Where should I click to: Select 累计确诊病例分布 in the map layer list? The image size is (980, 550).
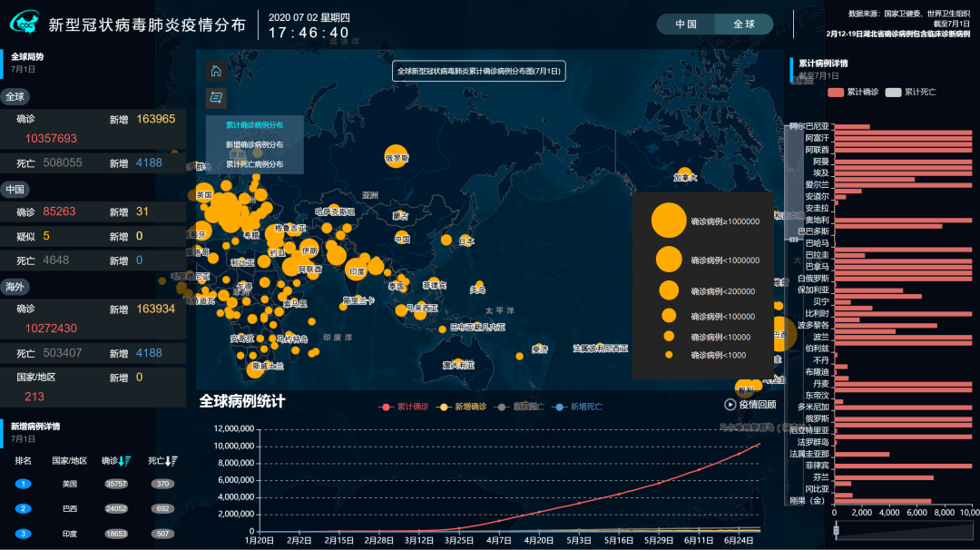[x=254, y=125]
